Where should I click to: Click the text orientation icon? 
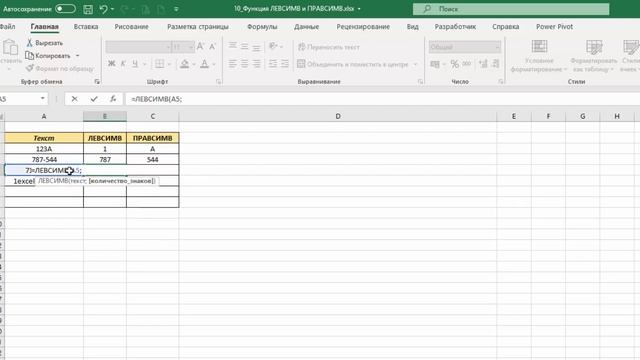tap(273, 46)
